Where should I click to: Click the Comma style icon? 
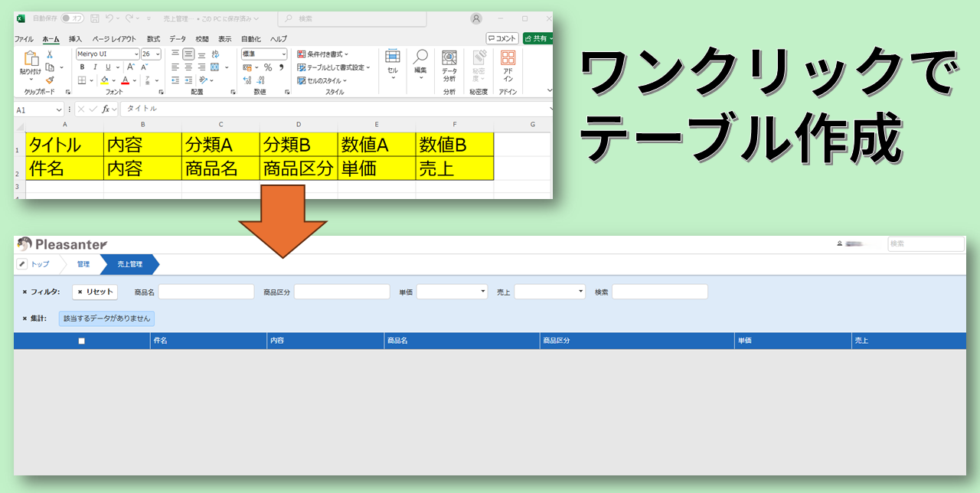(281, 67)
